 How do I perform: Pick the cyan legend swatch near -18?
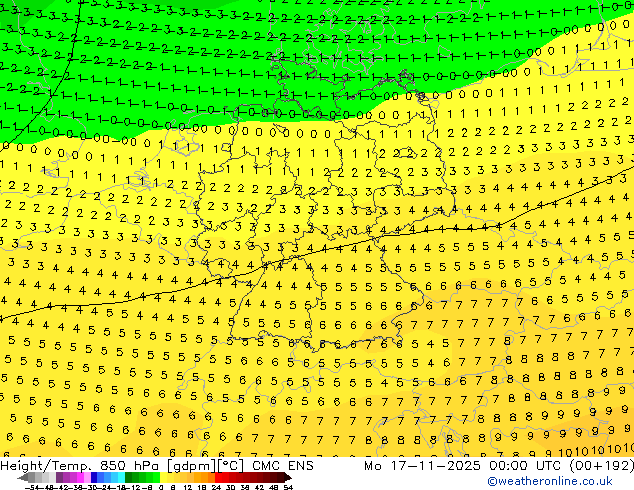tap(121, 477)
